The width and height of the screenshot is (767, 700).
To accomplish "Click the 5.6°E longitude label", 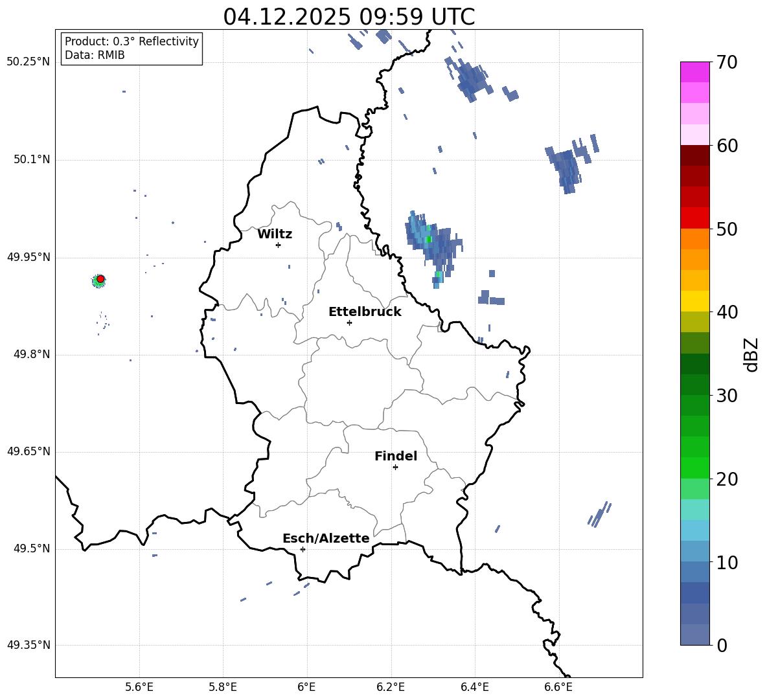I will 139,687.
